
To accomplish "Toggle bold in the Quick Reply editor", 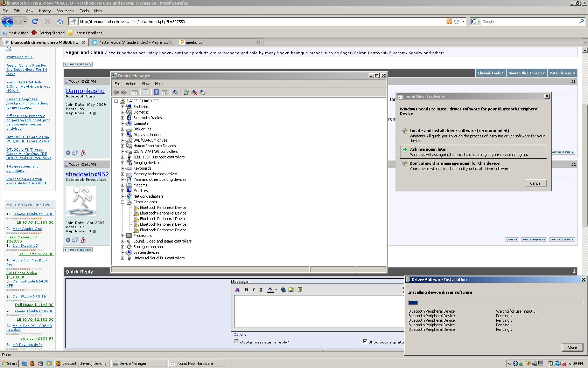I will click(246, 290).
